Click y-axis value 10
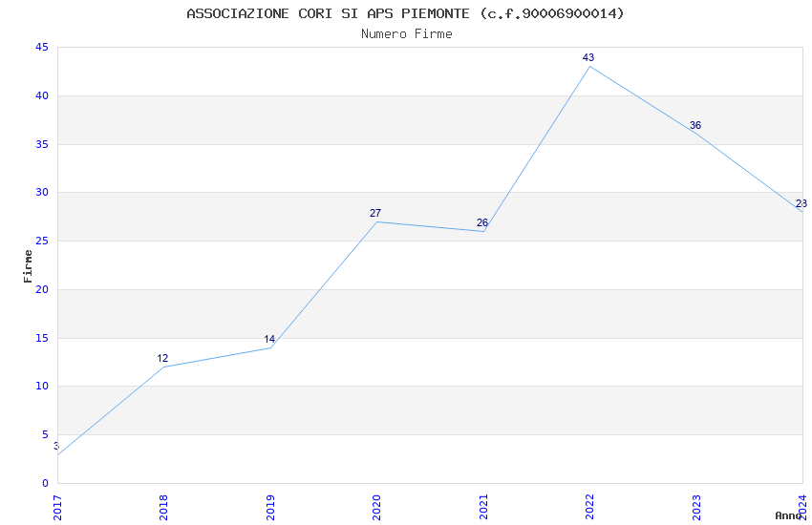 (x=42, y=387)
